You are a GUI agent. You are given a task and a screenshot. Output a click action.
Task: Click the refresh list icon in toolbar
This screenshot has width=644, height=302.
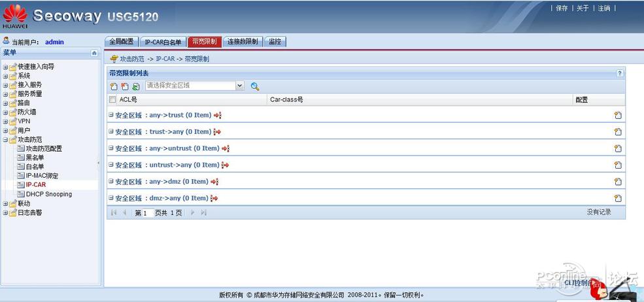point(135,86)
